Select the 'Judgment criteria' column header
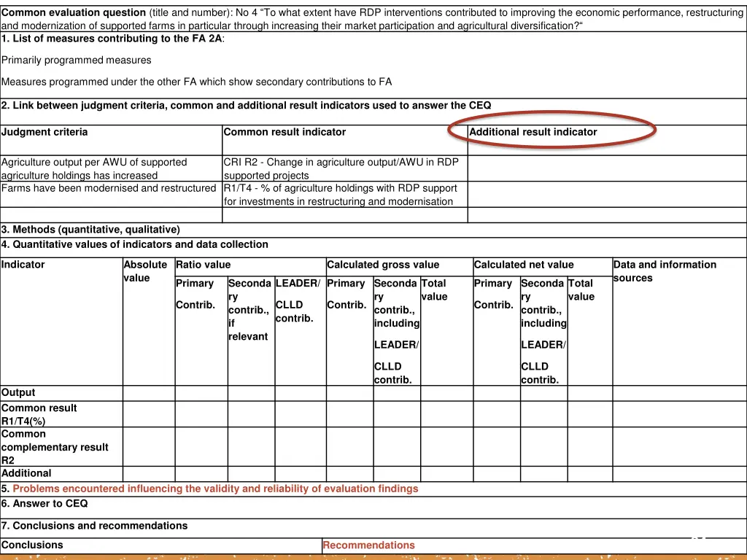This screenshot has width=747, height=560. 44,132
